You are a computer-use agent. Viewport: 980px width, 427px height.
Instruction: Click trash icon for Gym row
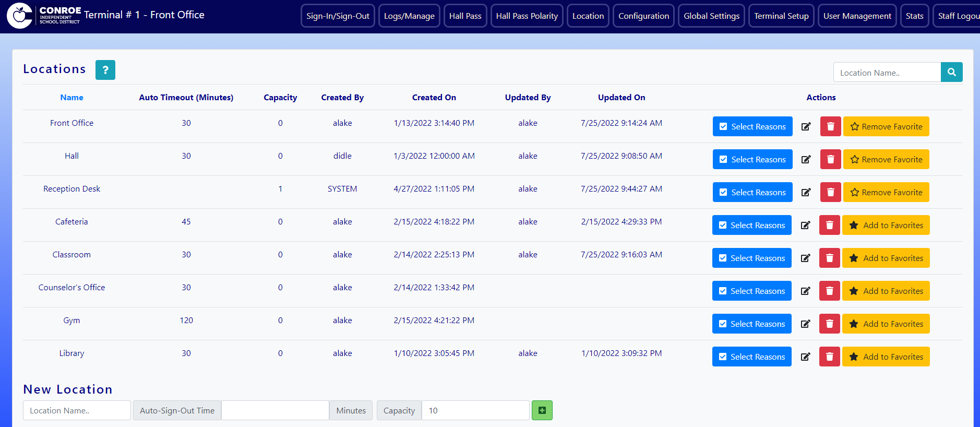tap(829, 324)
